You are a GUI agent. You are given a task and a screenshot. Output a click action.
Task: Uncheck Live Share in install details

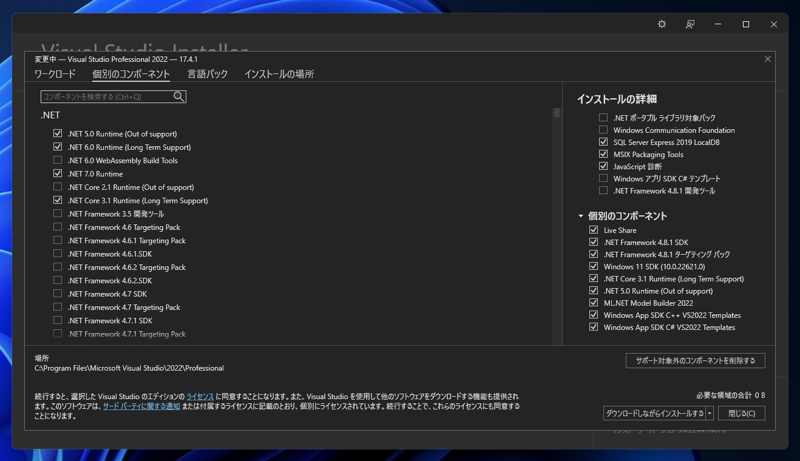click(x=593, y=230)
